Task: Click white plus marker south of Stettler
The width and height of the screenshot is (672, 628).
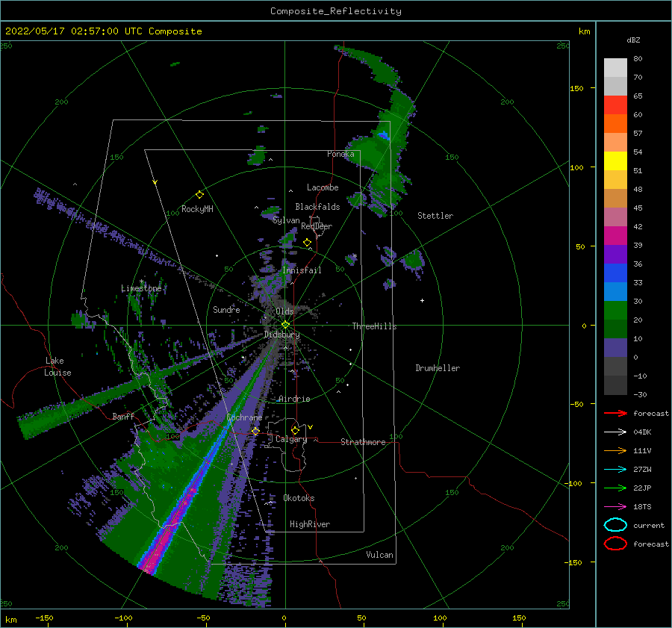Action: [x=422, y=300]
